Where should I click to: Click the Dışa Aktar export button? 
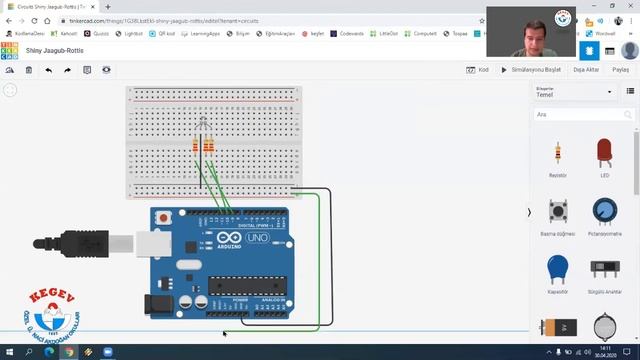click(x=586, y=70)
